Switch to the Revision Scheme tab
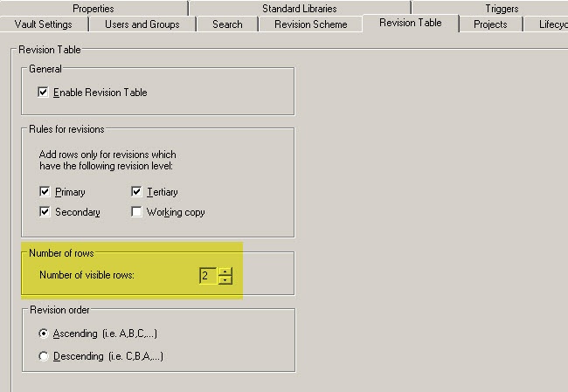Image resolution: width=568 pixels, height=392 pixels. [x=311, y=24]
